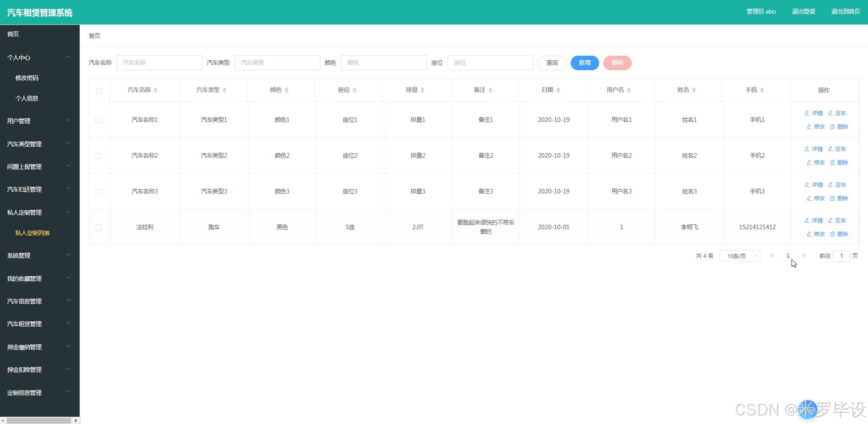Go to next page arrow
Viewport: 868px width, 424px height.
point(804,256)
